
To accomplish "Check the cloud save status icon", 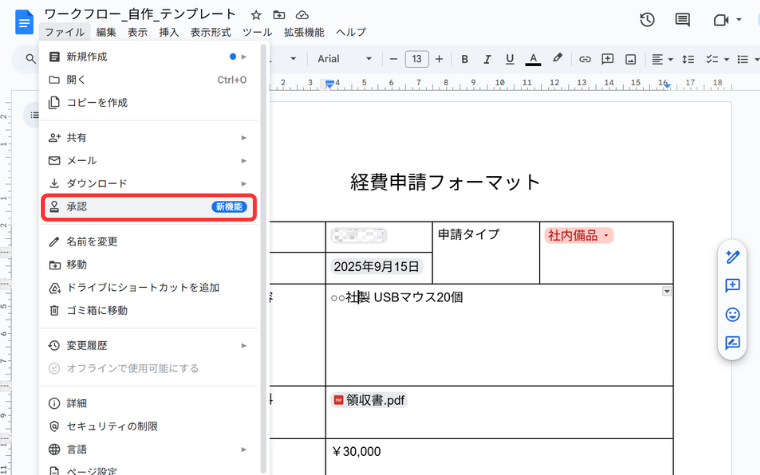I will [x=302, y=15].
